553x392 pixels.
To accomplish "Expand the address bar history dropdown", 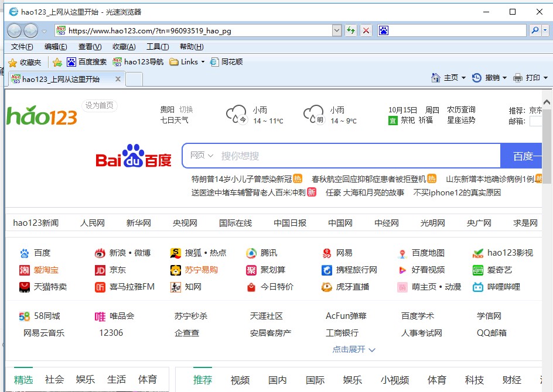I will point(336,30).
